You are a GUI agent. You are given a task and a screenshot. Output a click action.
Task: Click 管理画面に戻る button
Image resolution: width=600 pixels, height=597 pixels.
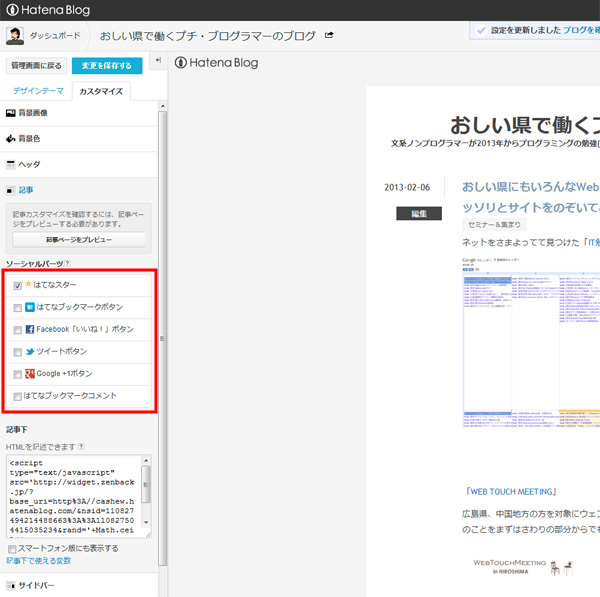click(x=36, y=66)
